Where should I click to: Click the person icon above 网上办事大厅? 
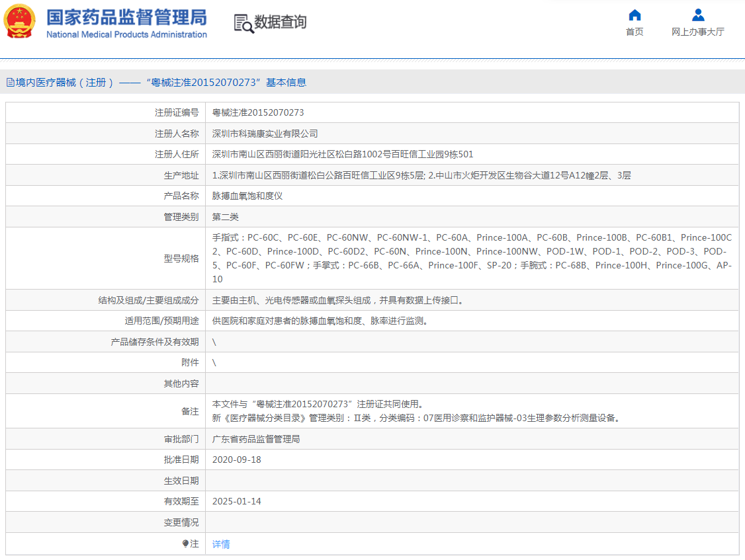[698, 15]
